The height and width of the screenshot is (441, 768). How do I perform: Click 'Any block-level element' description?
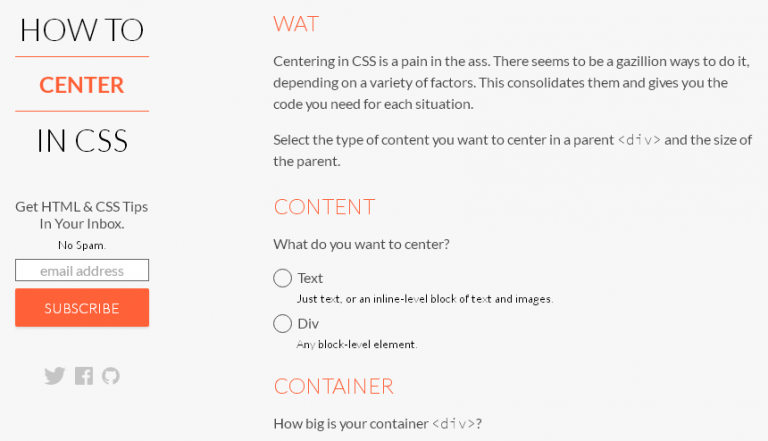357,344
